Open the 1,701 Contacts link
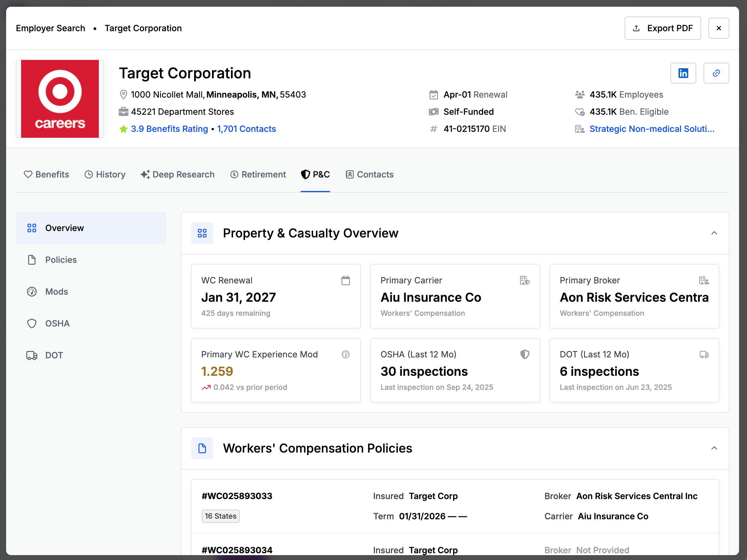747x560 pixels. 246,129
